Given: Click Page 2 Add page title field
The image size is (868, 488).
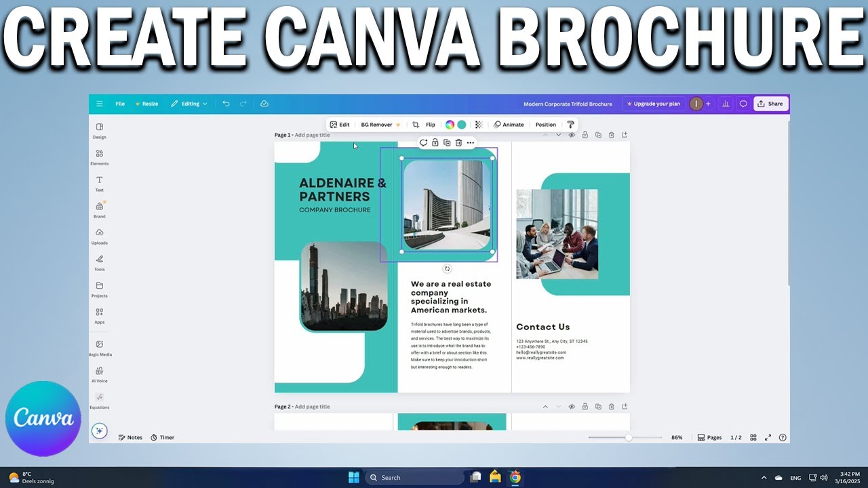Looking at the screenshot, I should 312,407.
